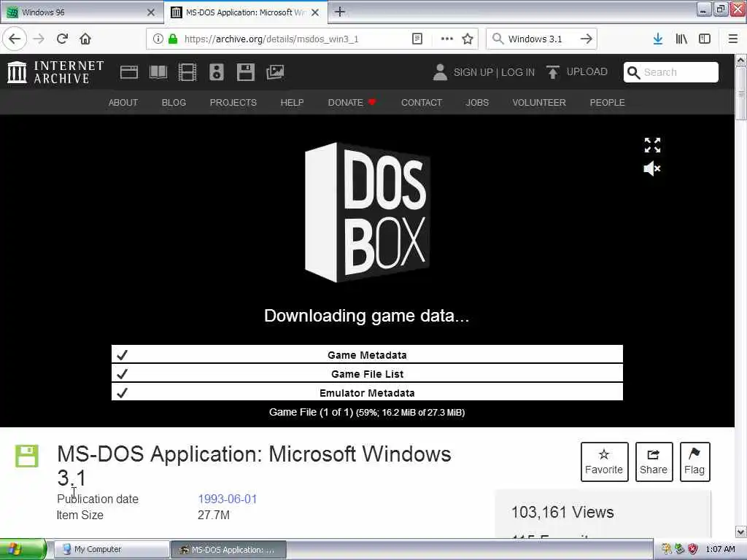Go back to the previous page
The width and height of the screenshot is (747, 560).
click(15, 39)
